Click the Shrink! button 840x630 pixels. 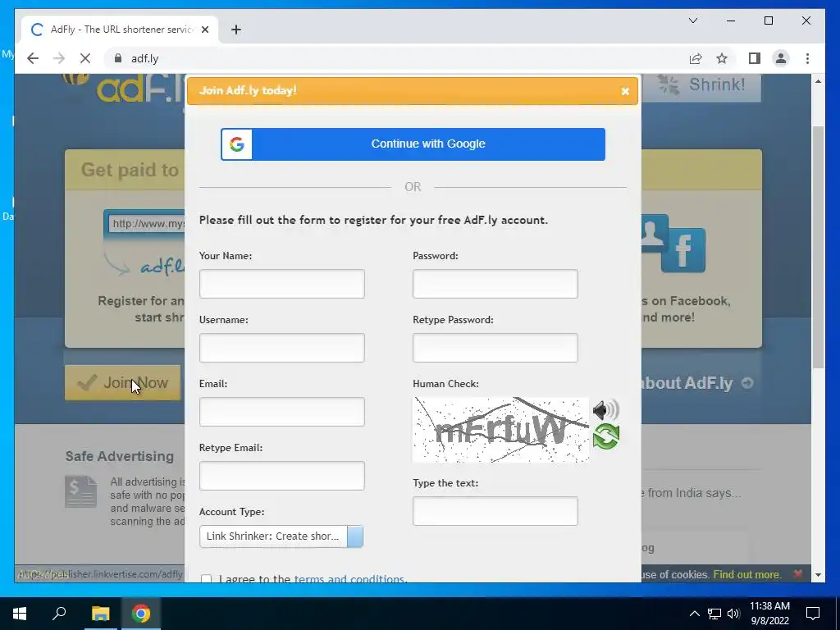pyautogui.click(x=702, y=84)
